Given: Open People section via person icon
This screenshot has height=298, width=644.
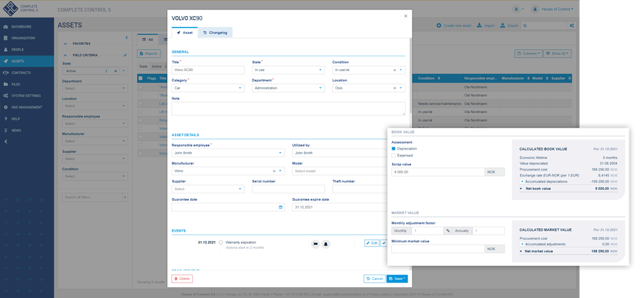Looking at the screenshot, I should 5,50.
